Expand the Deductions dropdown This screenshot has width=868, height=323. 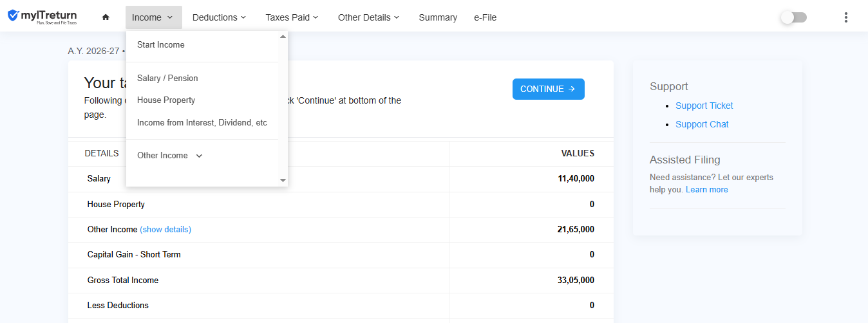tap(219, 17)
